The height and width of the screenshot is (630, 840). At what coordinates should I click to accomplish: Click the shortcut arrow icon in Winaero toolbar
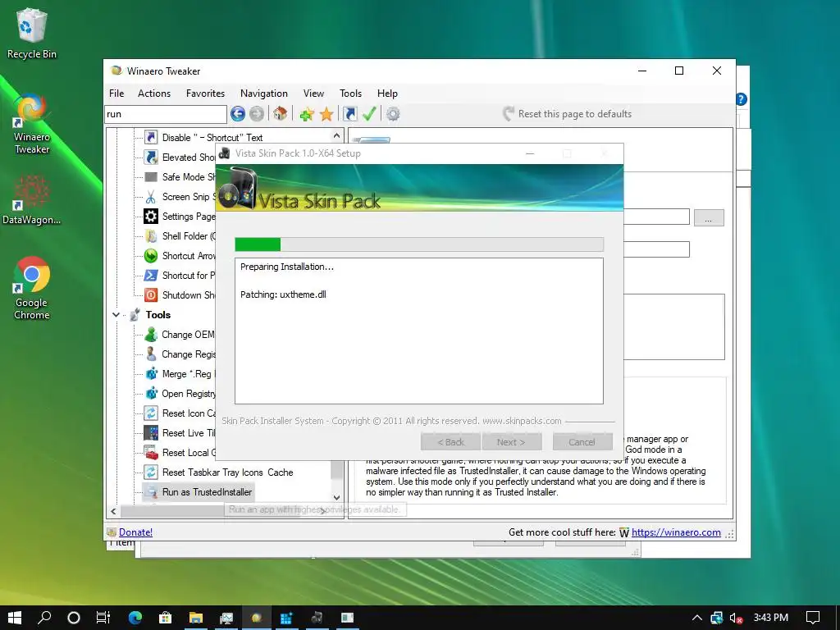pyautogui.click(x=349, y=113)
